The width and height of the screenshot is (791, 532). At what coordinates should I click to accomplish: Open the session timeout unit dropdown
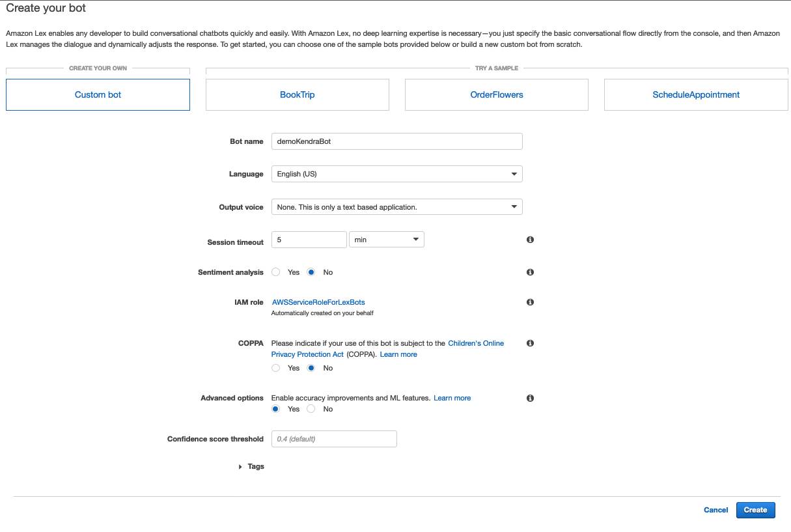coord(387,240)
